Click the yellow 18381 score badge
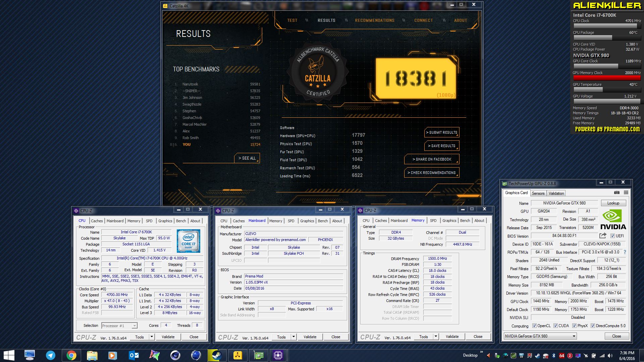644x362 pixels. pos(415,79)
